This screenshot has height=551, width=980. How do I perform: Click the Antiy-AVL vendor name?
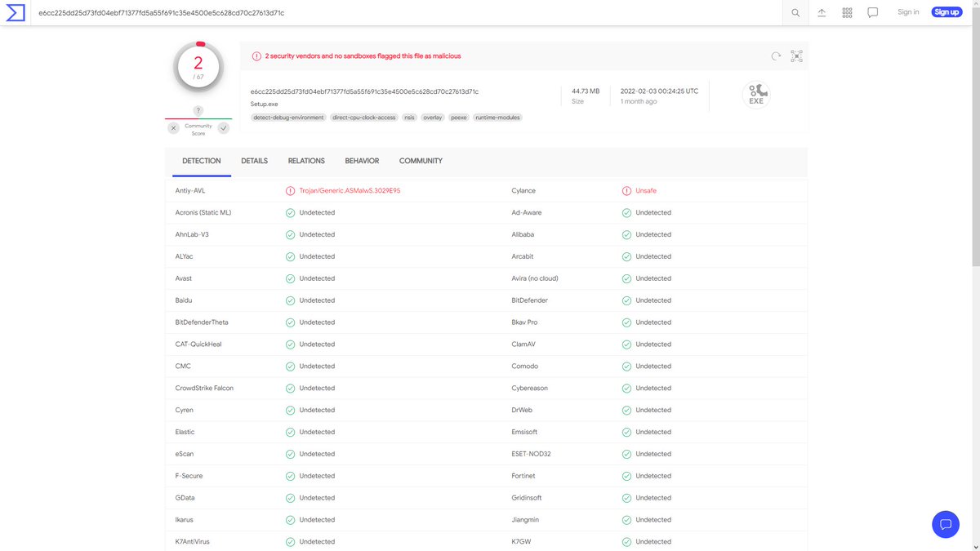pos(190,191)
